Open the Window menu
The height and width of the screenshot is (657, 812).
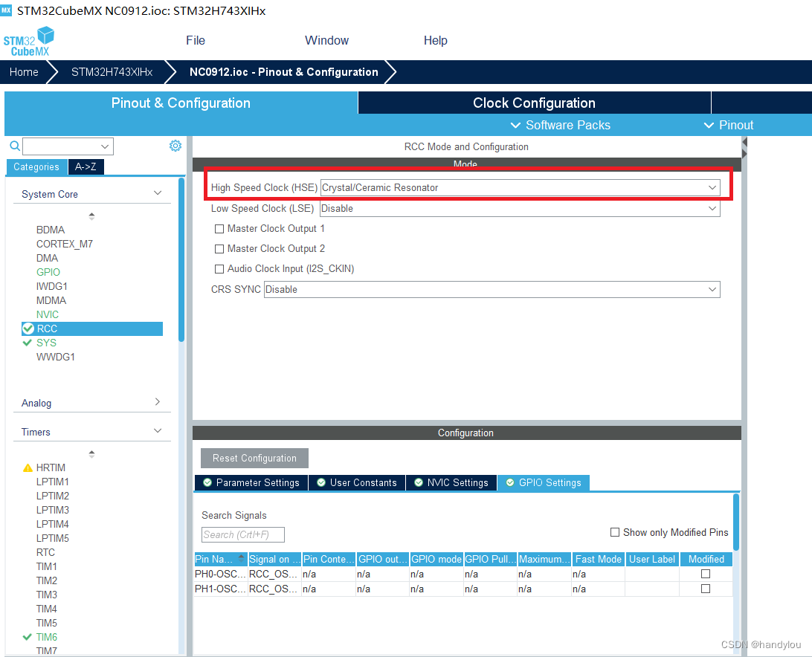[326, 40]
